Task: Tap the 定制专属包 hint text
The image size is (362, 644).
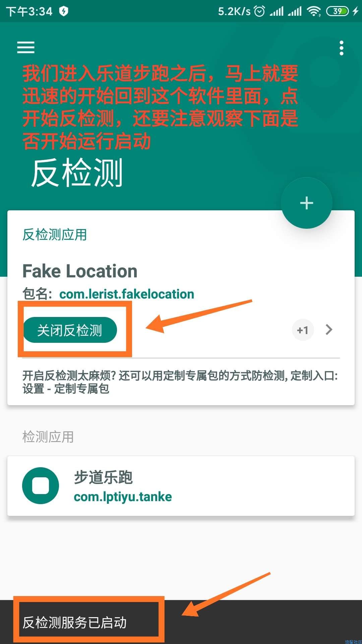Action: [181, 382]
